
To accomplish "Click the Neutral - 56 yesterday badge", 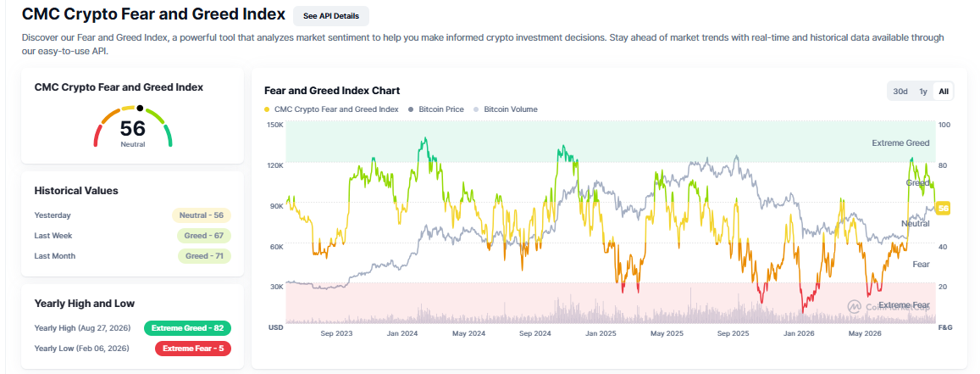I will pyautogui.click(x=202, y=215).
